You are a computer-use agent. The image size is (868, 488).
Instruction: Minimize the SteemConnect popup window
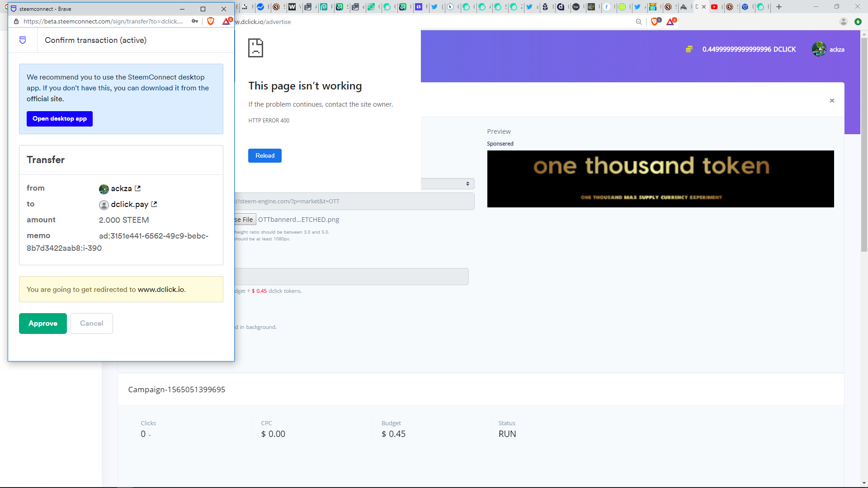coord(182,9)
